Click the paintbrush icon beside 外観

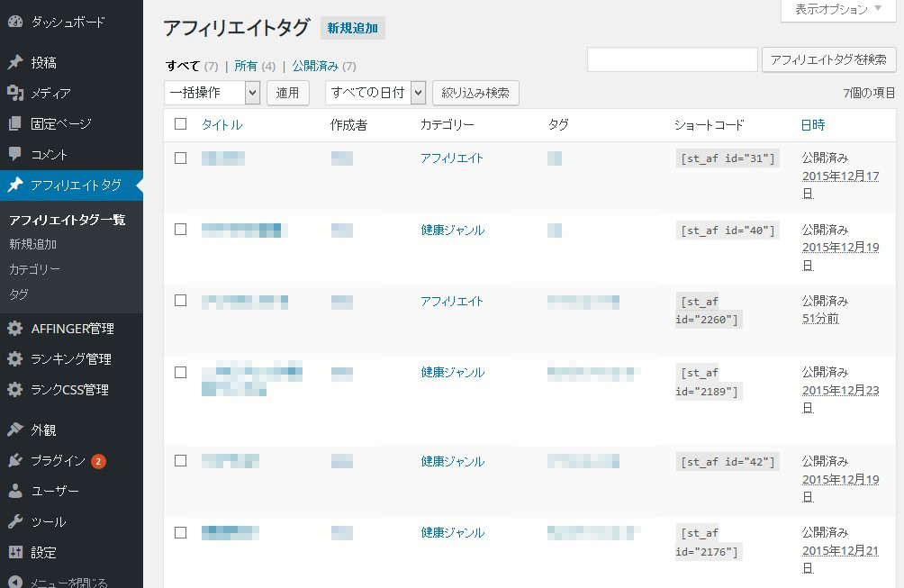15,430
